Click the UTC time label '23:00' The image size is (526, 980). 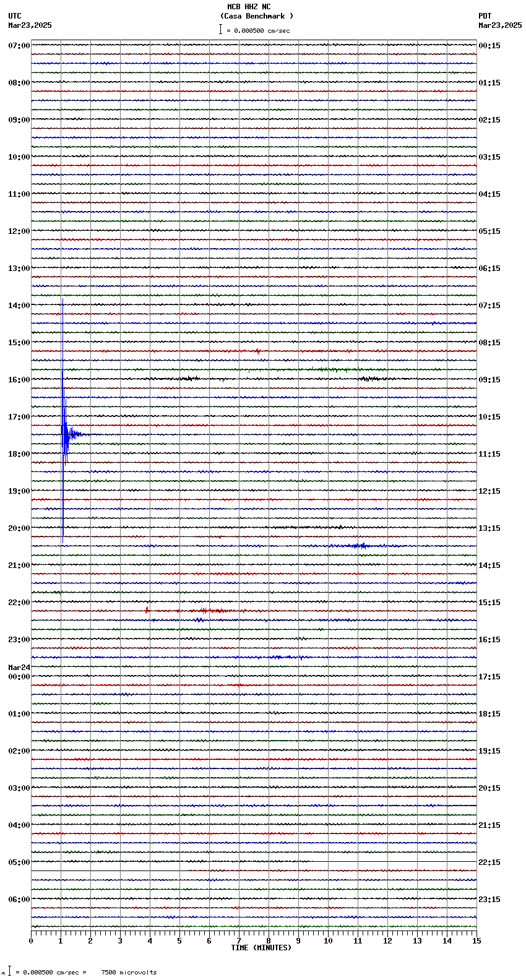[19, 640]
